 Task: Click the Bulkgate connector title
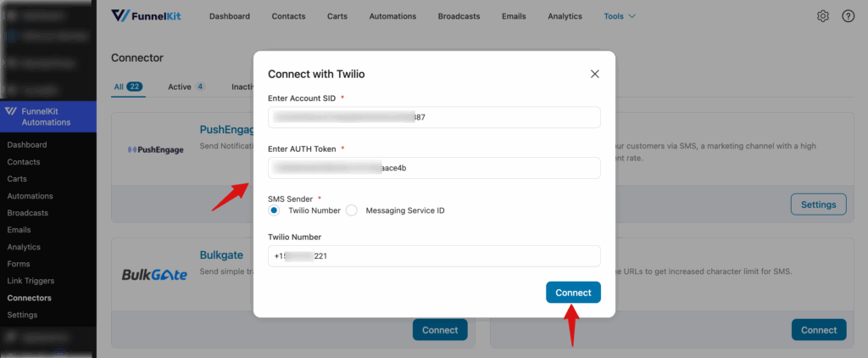(221, 255)
